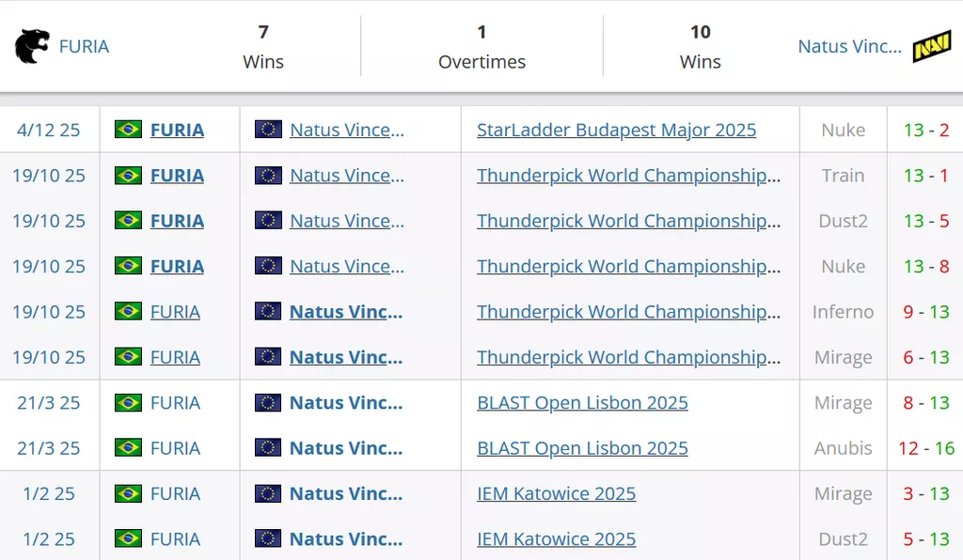Viewport: 963px width, 560px height.
Task: Open the StarLadder Budapest Major 2025 event
Action: (x=616, y=130)
